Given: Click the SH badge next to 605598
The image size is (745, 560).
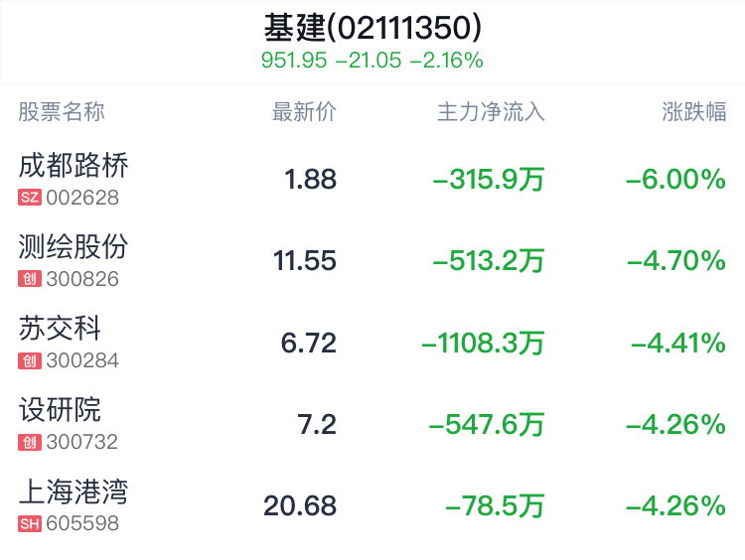Looking at the screenshot, I should [30, 523].
